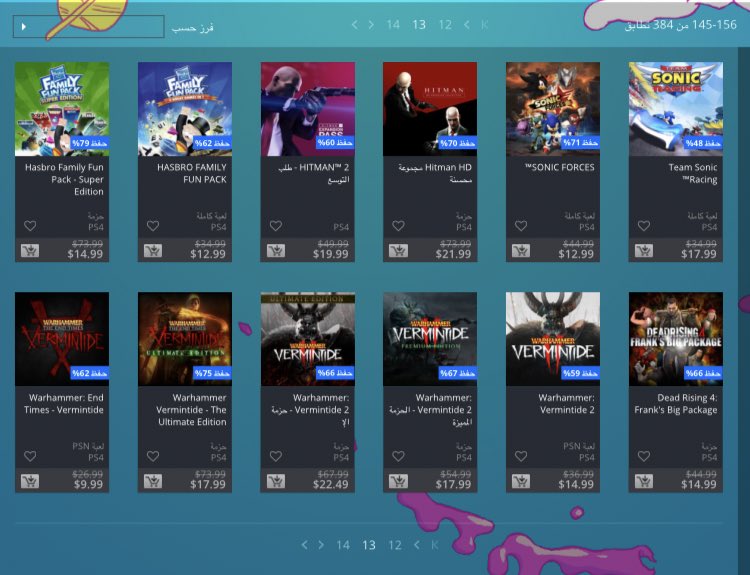Open Dead Rising 4 Frank's Big Package cover
The height and width of the screenshot is (575, 750).
(675, 339)
